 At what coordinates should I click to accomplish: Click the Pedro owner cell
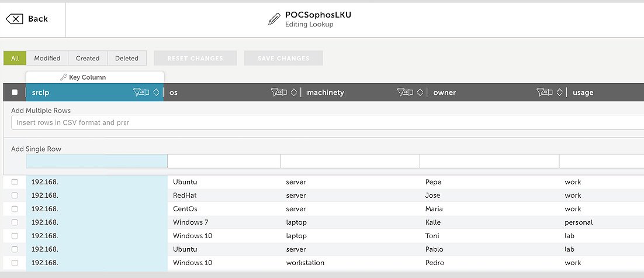pyautogui.click(x=435, y=263)
